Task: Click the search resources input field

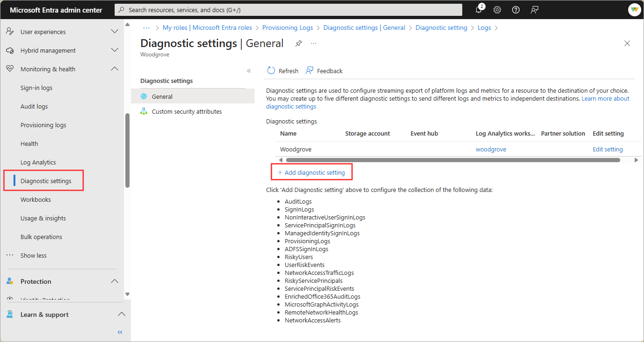Action: pyautogui.click(x=289, y=10)
